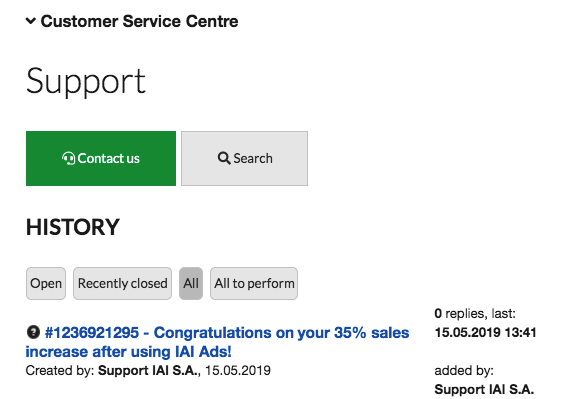581x399 pixels.
Task: Click the Customer Service Centre heading text
Action: [139, 21]
